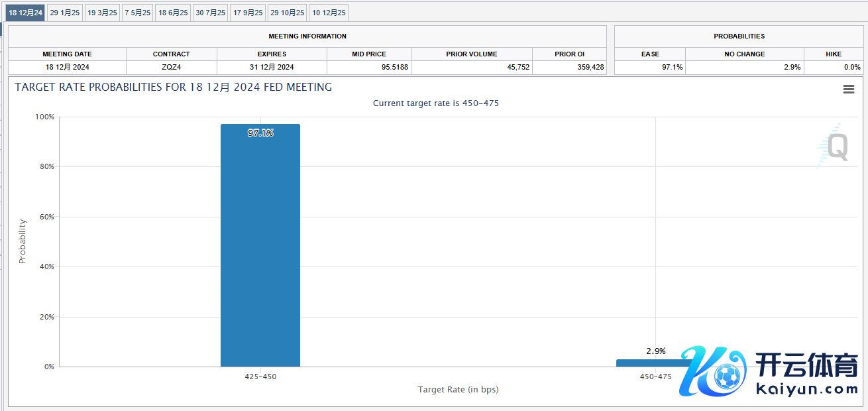Click the 97.1% bar for 425-450
The height and width of the screenshot is (411, 868).
[x=260, y=245]
